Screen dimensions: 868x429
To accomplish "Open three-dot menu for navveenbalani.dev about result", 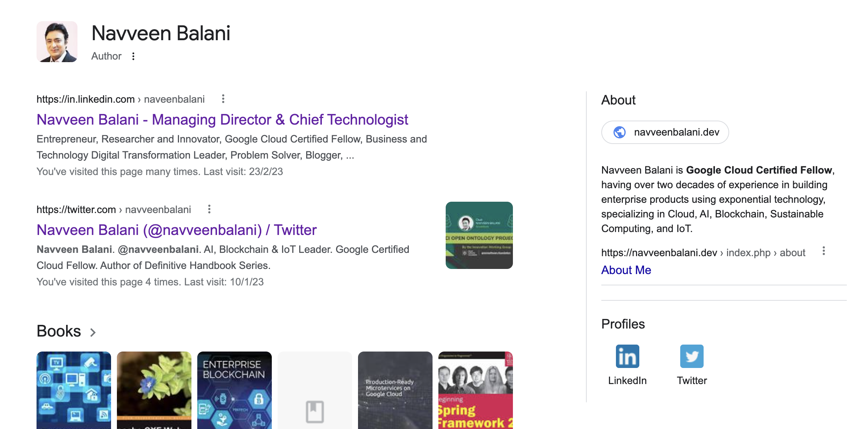I will pyautogui.click(x=824, y=251).
